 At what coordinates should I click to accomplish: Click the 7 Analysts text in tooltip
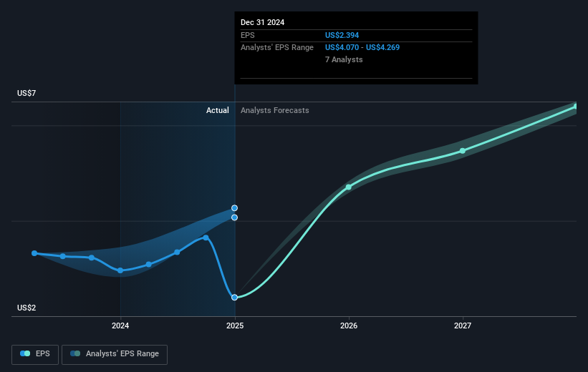pyautogui.click(x=344, y=59)
